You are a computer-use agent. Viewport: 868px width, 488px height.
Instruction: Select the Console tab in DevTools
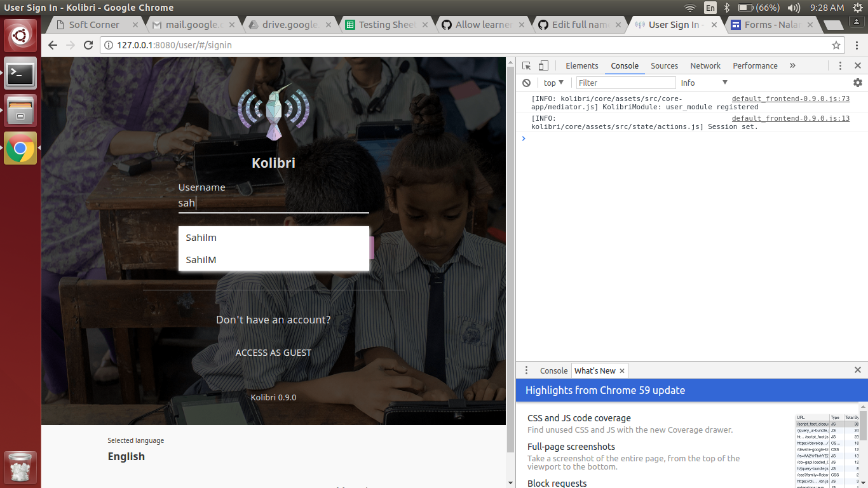coord(625,65)
